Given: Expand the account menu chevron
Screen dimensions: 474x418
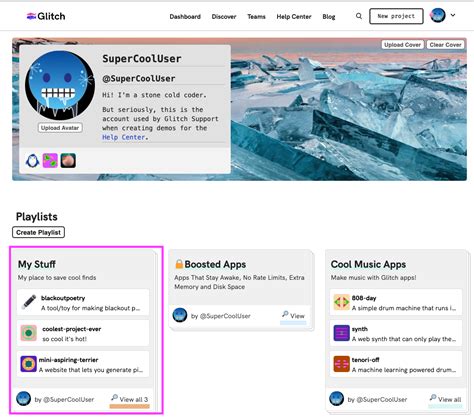Looking at the screenshot, I should click(453, 15).
